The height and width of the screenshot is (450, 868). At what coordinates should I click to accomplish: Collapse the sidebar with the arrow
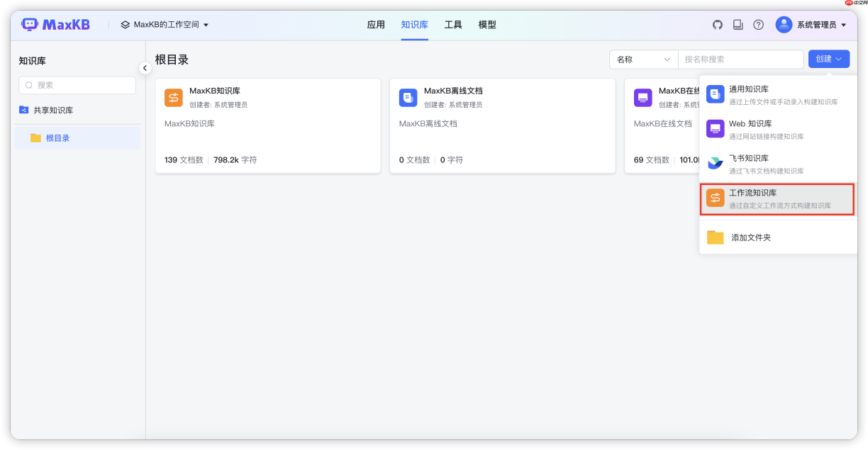click(145, 68)
